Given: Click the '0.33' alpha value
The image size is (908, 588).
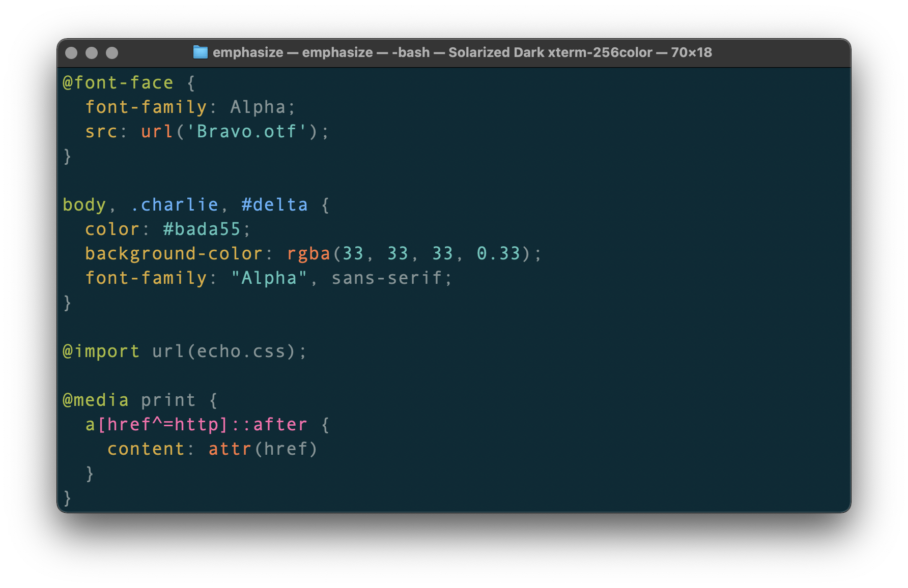Looking at the screenshot, I should click(498, 253).
